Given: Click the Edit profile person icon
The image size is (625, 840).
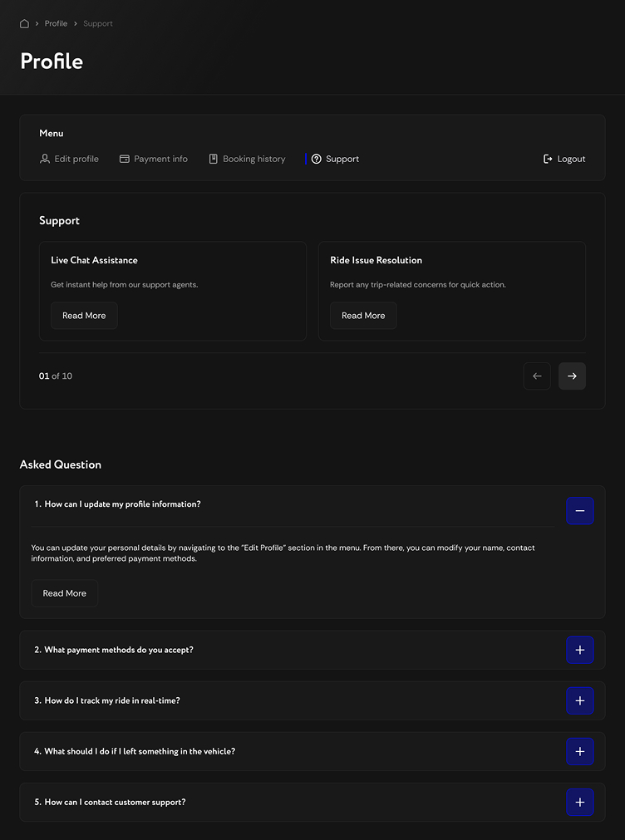Looking at the screenshot, I should (x=45, y=159).
